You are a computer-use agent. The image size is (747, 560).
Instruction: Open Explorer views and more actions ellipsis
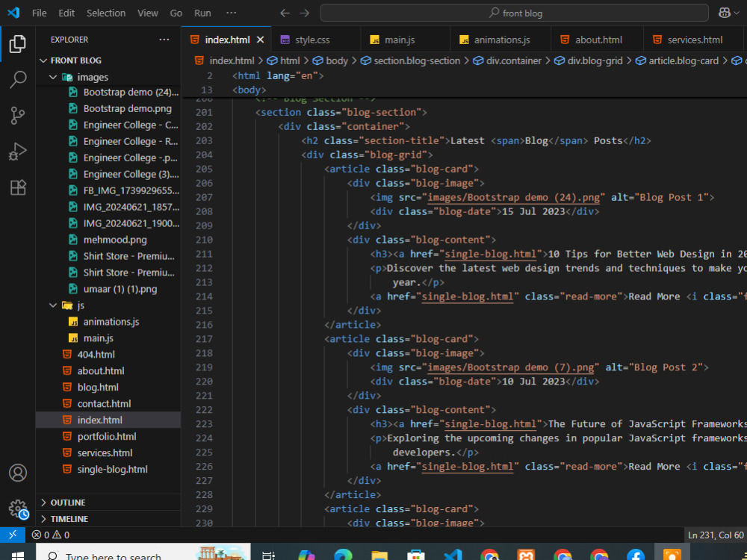(x=164, y=40)
